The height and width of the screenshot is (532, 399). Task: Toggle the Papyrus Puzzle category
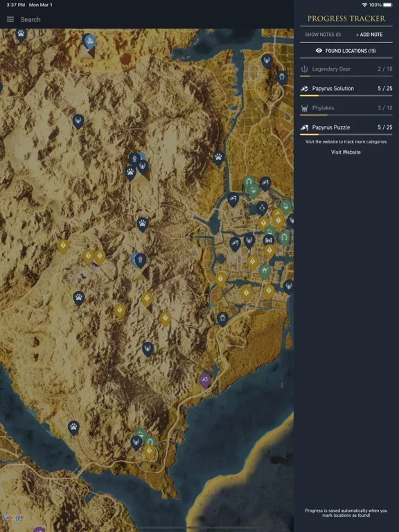click(346, 127)
